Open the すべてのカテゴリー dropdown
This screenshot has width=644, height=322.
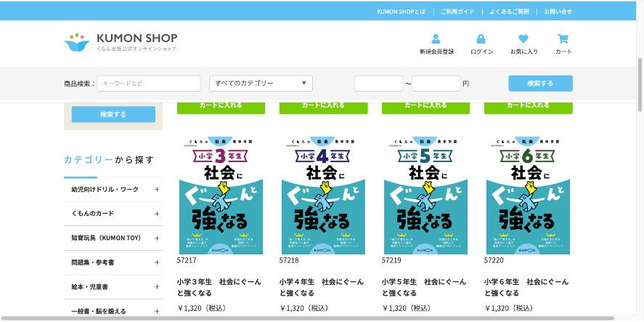pos(261,84)
